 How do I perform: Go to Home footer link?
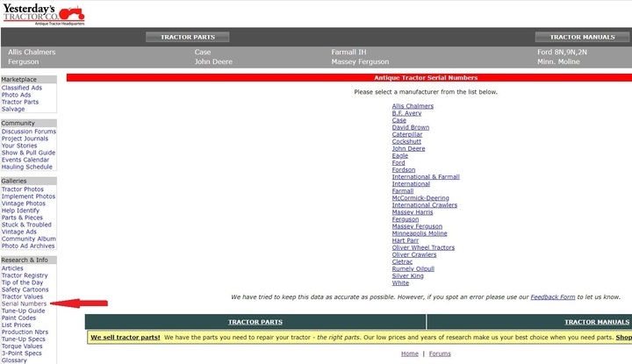410,353
